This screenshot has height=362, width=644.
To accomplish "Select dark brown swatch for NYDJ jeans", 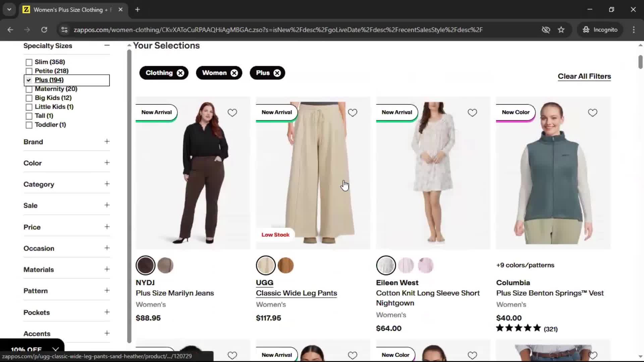I will point(146,265).
